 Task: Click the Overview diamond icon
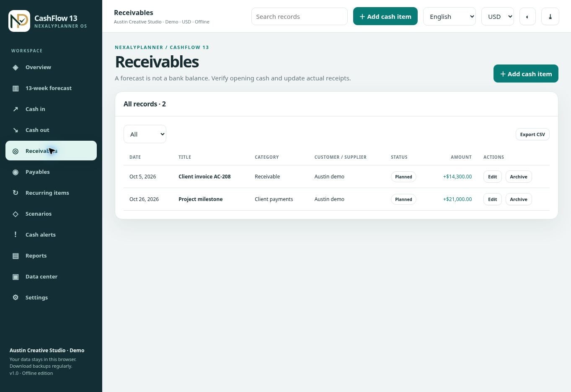point(16,67)
